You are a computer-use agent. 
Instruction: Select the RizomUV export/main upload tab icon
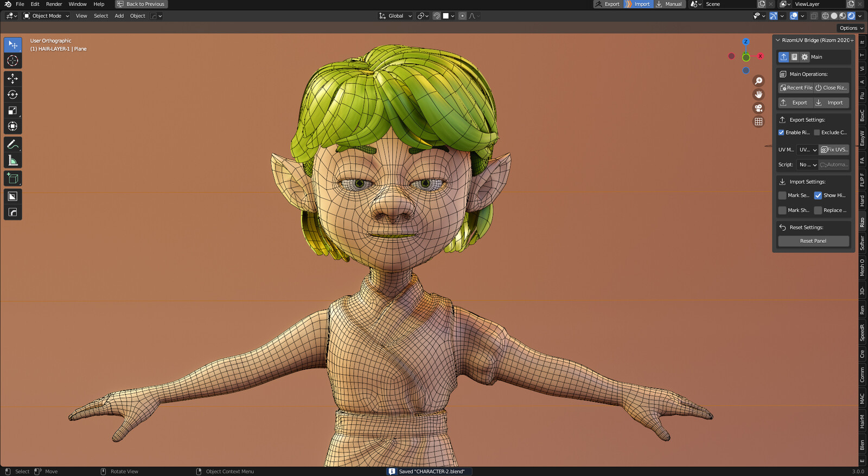(x=784, y=57)
